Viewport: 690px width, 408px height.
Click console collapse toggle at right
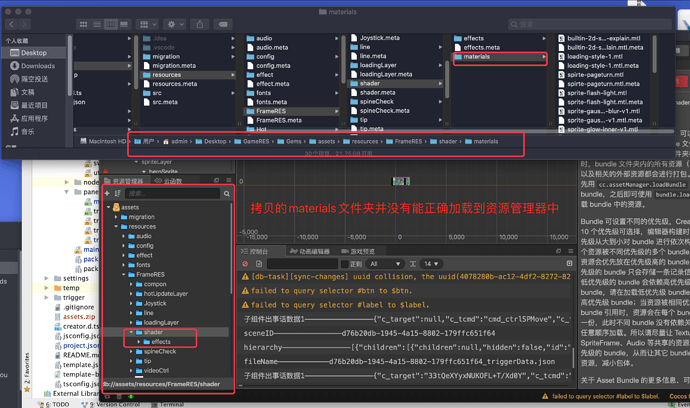point(569,263)
